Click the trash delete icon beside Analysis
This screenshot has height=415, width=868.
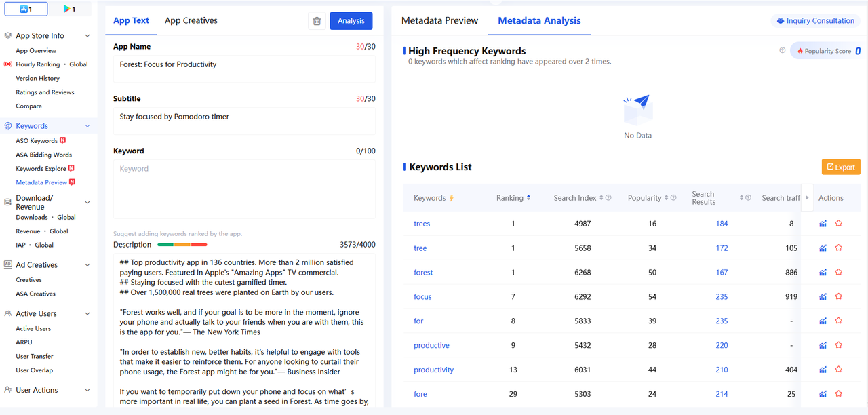(x=317, y=21)
